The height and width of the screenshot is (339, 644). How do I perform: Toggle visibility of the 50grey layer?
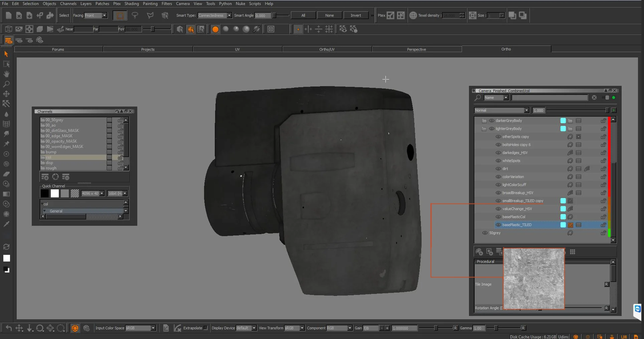pos(485,233)
